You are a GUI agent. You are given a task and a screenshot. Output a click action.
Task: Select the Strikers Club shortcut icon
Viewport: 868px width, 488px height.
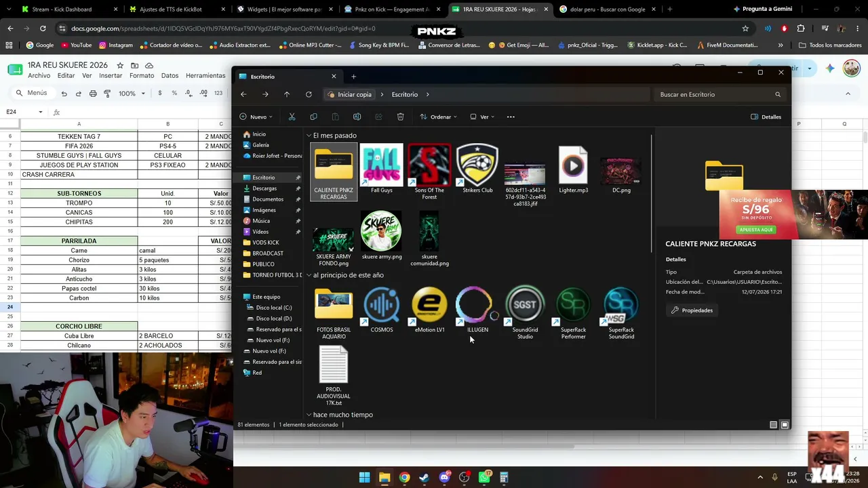point(477,165)
